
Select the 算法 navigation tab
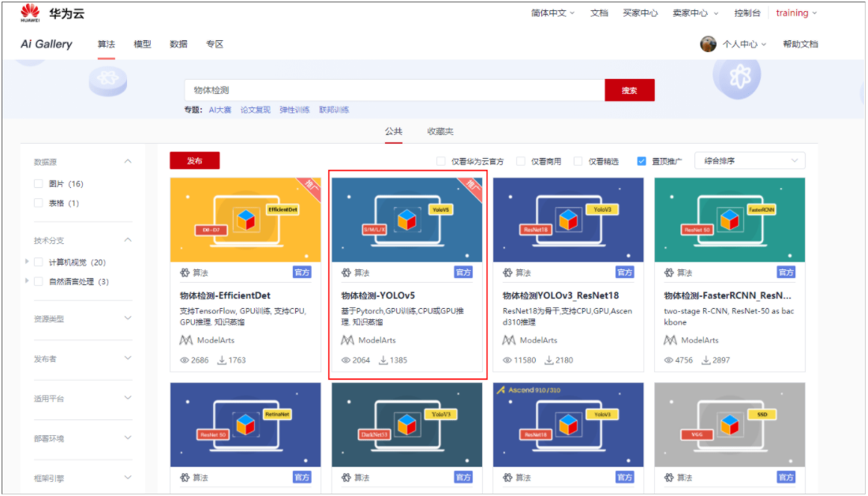click(x=107, y=44)
